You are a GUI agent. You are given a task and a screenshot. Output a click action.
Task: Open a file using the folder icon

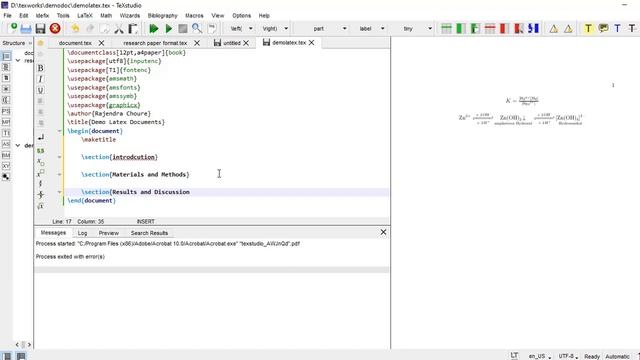(x=26, y=29)
